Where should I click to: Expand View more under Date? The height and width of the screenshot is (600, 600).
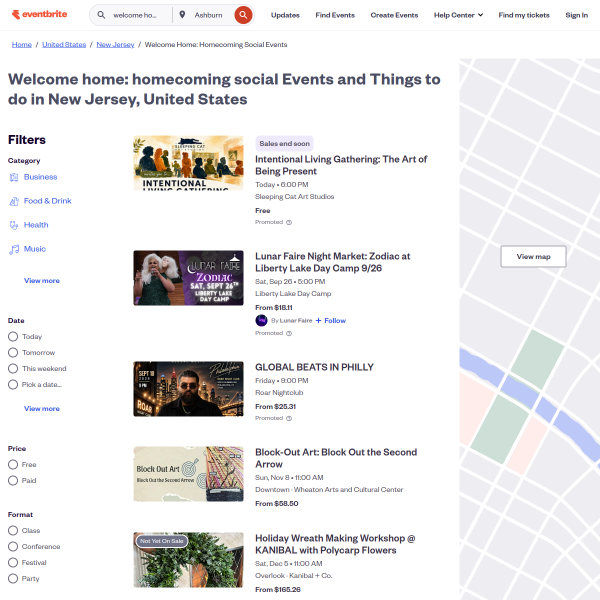[x=42, y=409]
